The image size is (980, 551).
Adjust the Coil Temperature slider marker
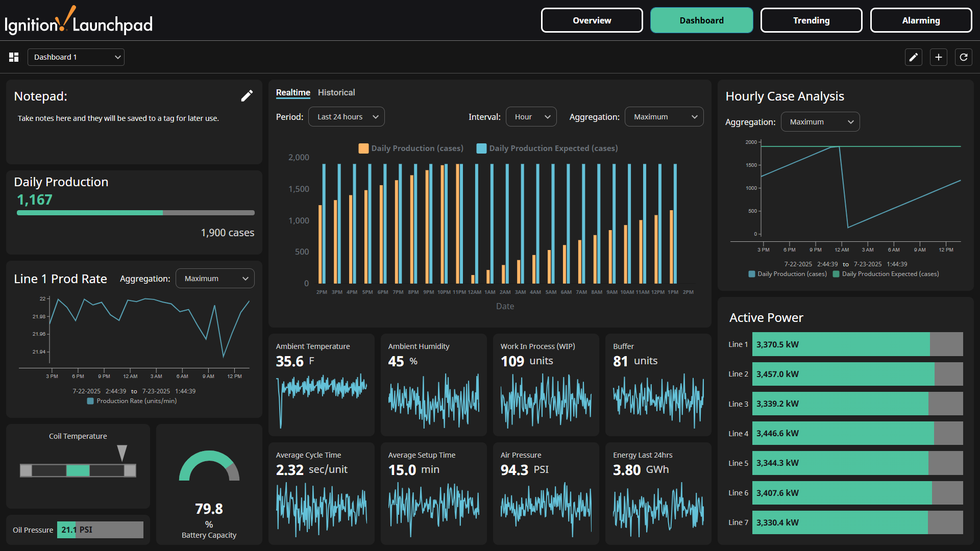[122, 453]
